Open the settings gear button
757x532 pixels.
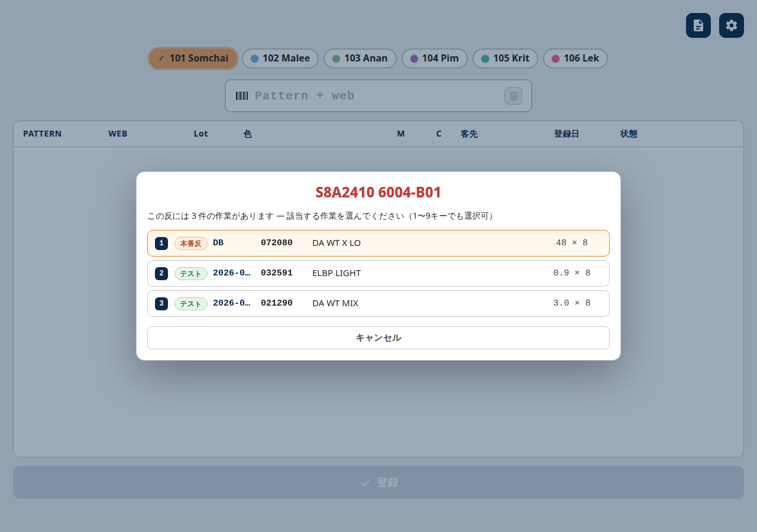(732, 25)
